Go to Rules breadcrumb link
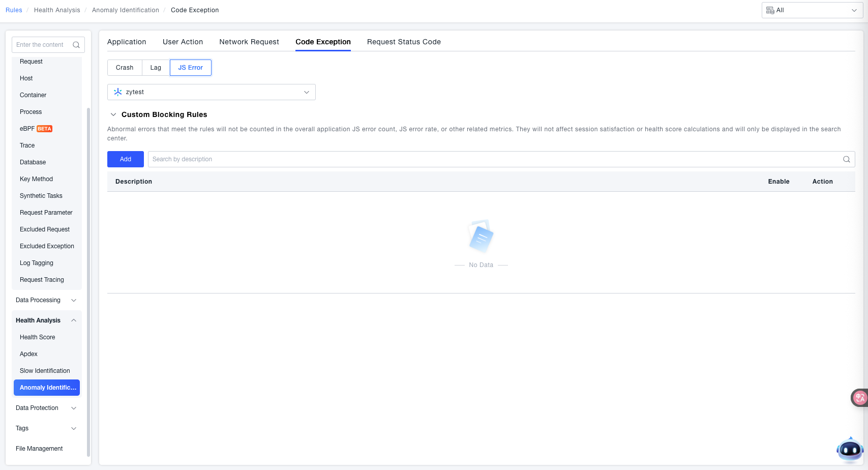Image resolution: width=868 pixels, height=470 pixels. click(x=14, y=10)
